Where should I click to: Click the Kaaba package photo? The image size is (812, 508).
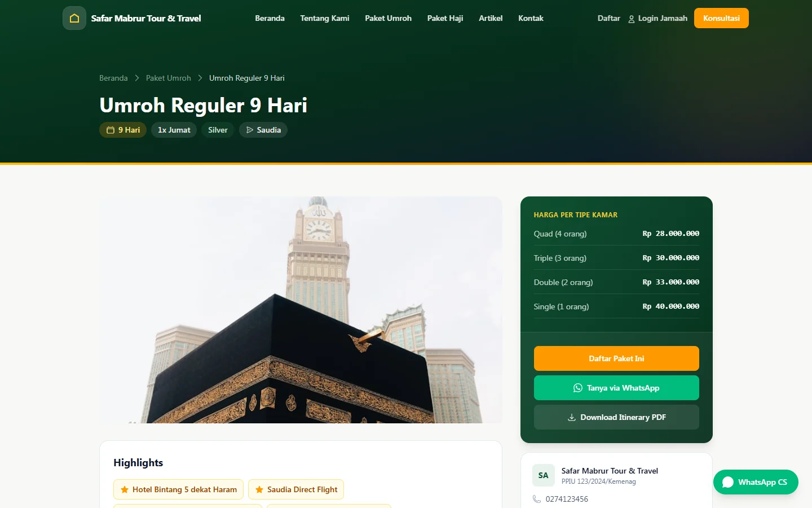point(301,310)
